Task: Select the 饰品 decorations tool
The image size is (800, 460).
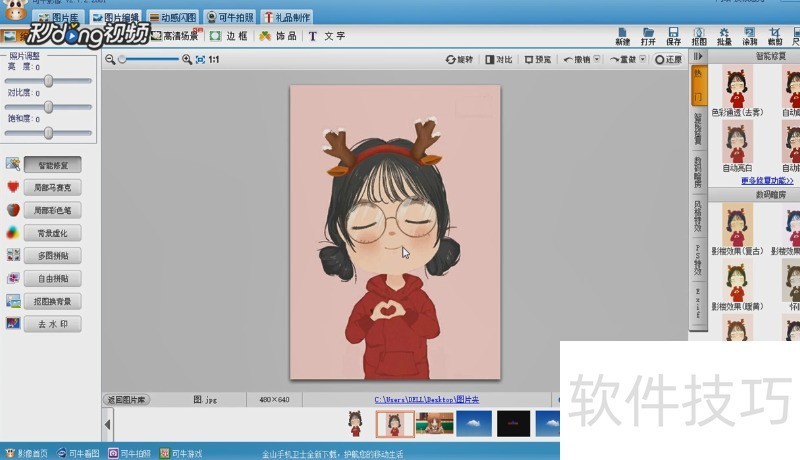Action: tap(278, 36)
